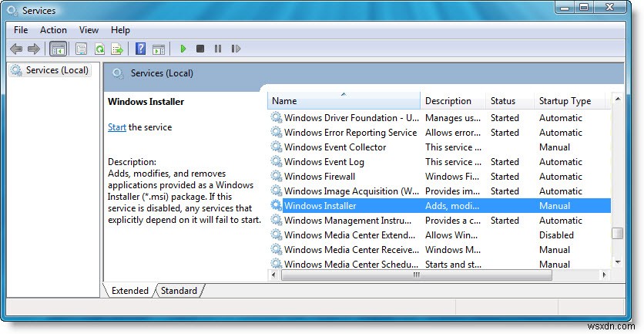Sort by the Status column header
The image size is (644, 334).
[x=510, y=101]
